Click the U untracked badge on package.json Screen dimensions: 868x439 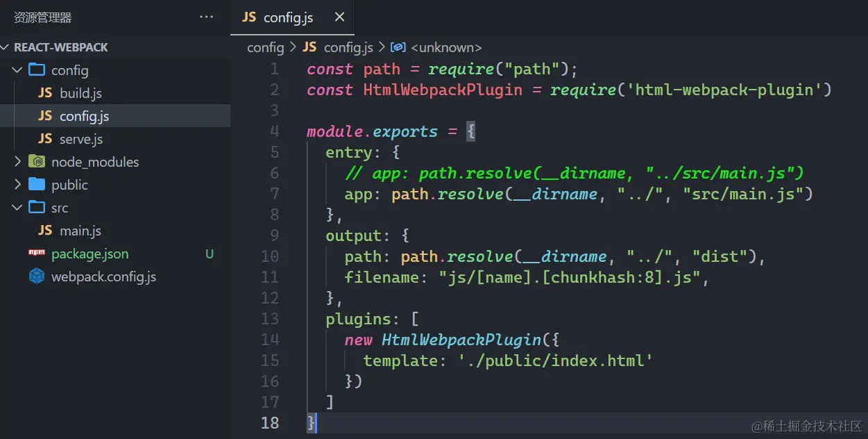(210, 254)
